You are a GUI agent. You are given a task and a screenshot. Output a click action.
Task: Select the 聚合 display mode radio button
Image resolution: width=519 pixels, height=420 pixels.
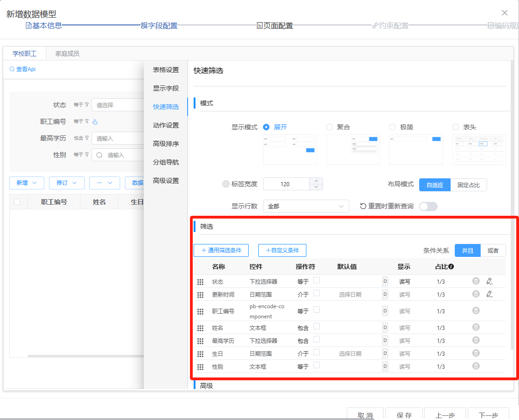[330, 127]
